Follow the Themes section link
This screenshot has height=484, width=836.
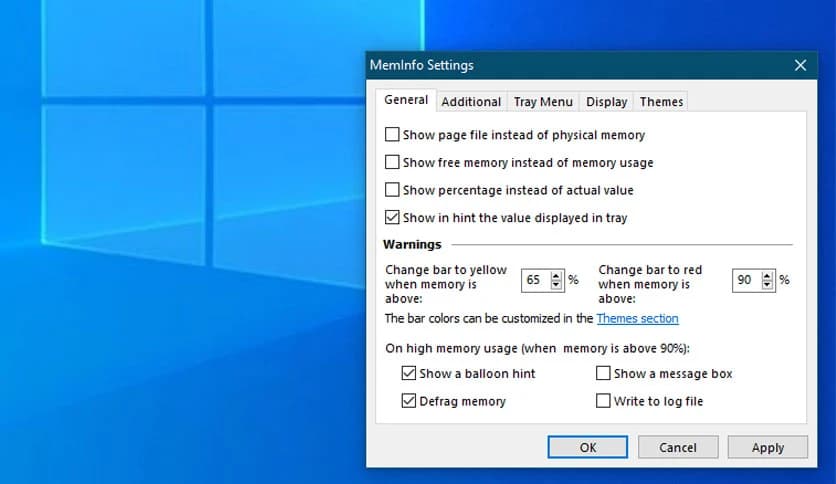tap(637, 319)
